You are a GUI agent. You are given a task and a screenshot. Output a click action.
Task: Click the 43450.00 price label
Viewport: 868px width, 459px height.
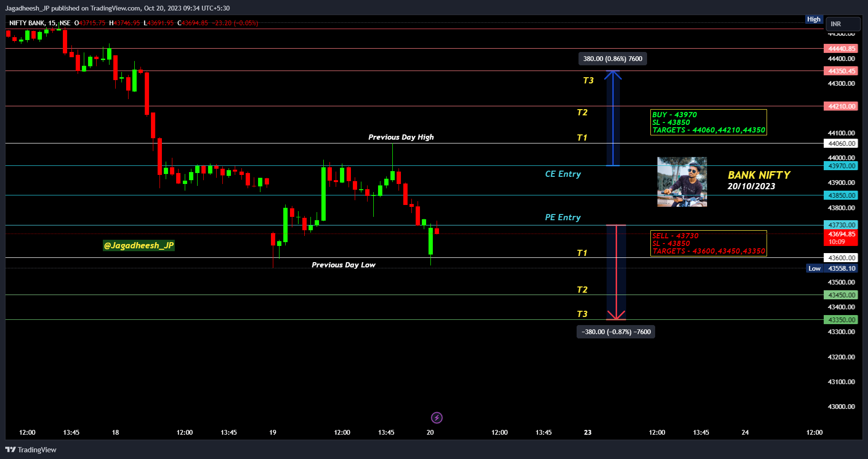[x=841, y=295]
